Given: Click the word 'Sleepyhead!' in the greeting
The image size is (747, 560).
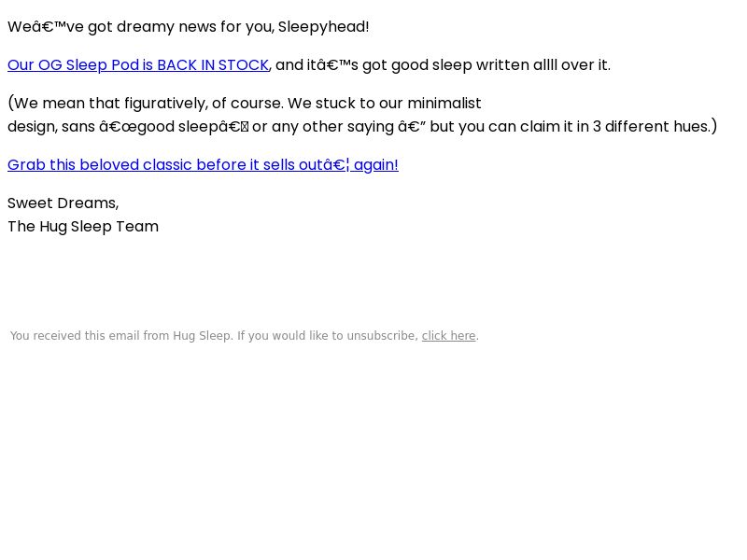Looking at the screenshot, I should [x=323, y=27].
